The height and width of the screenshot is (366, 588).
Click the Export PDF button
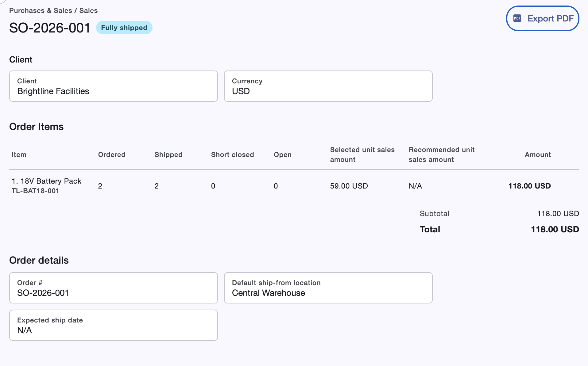point(542,18)
